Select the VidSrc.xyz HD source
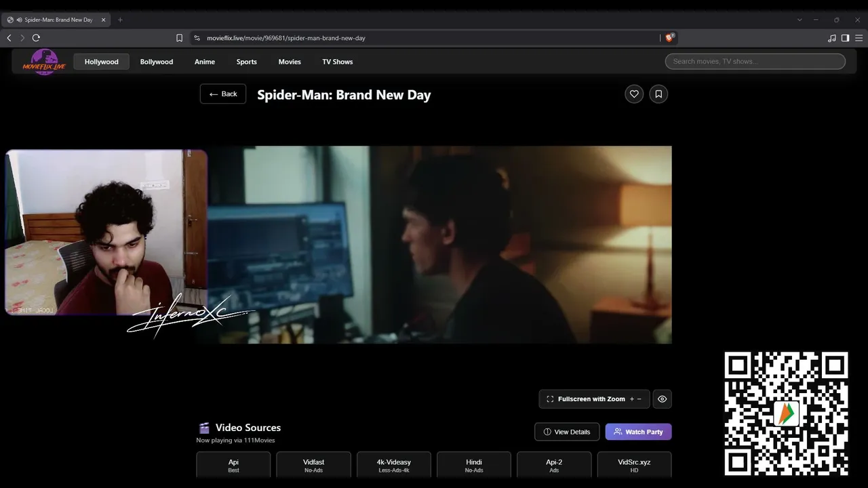The image size is (868, 488). (x=634, y=465)
